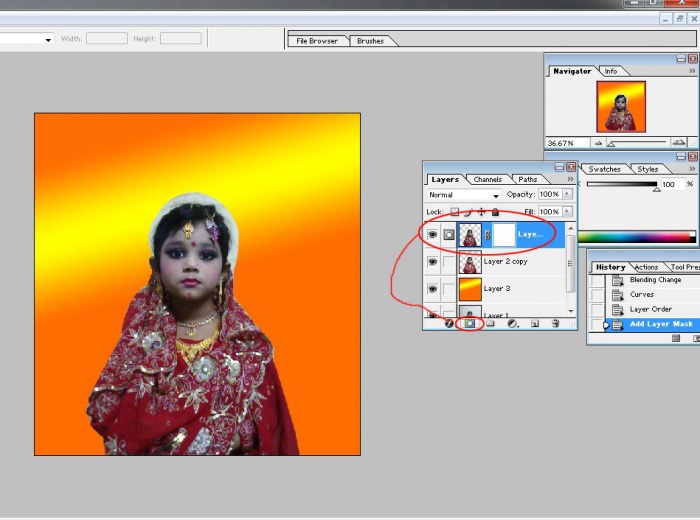700x520 pixels.
Task: Click the Navigator preview thumbnail
Action: click(x=621, y=107)
